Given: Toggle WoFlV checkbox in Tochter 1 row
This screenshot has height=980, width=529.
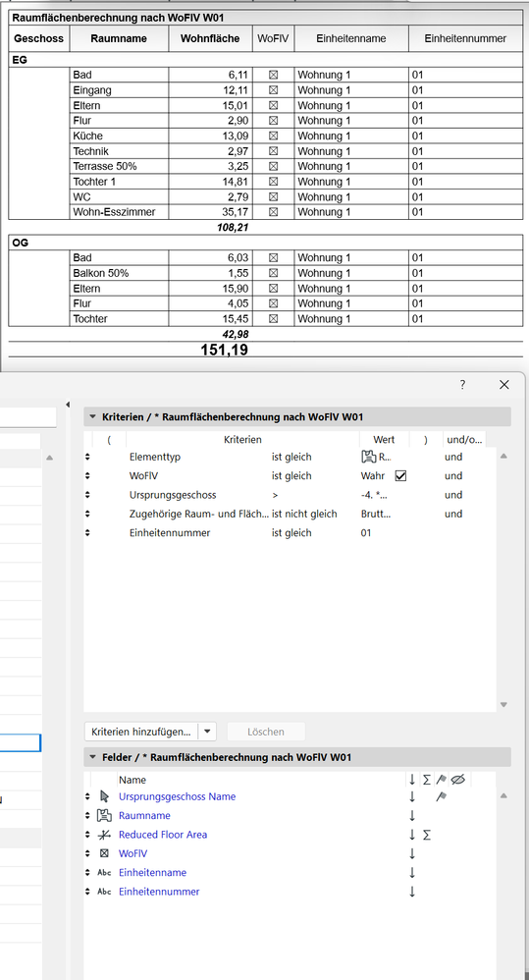Looking at the screenshot, I should [273, 182].
